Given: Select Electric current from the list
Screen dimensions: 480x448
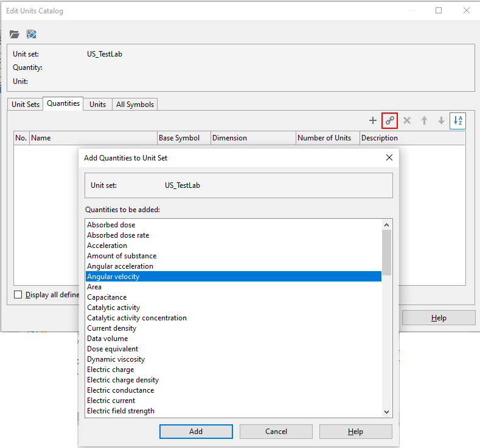Looking at the screenshot, I should click(111, 401).
